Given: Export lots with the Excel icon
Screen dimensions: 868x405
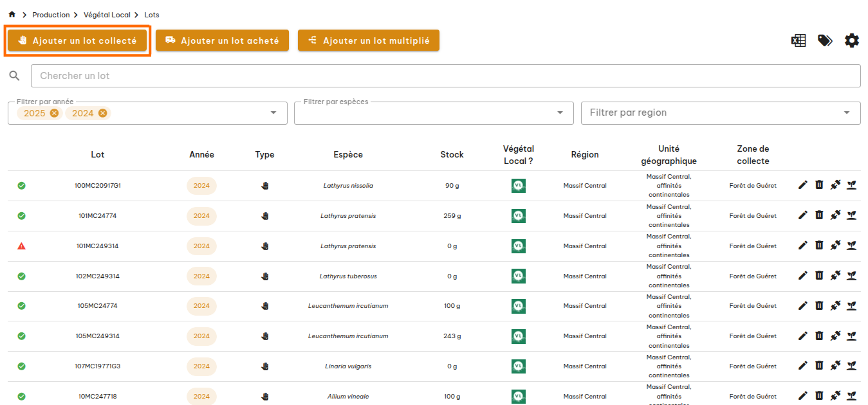Looking at the screenshot, I should (799, 40).
